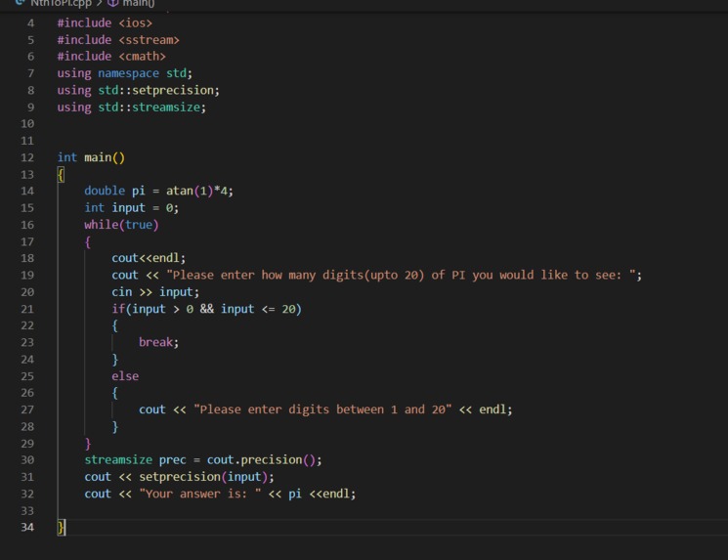This screenshot has height=560, width=728.
Task: Click line number 34 in gutter
Action: pos(27,527)
